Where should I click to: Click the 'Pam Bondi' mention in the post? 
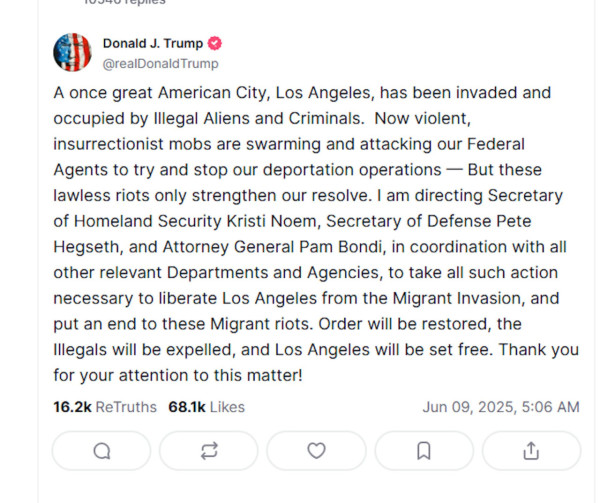(x=341, y=247)
